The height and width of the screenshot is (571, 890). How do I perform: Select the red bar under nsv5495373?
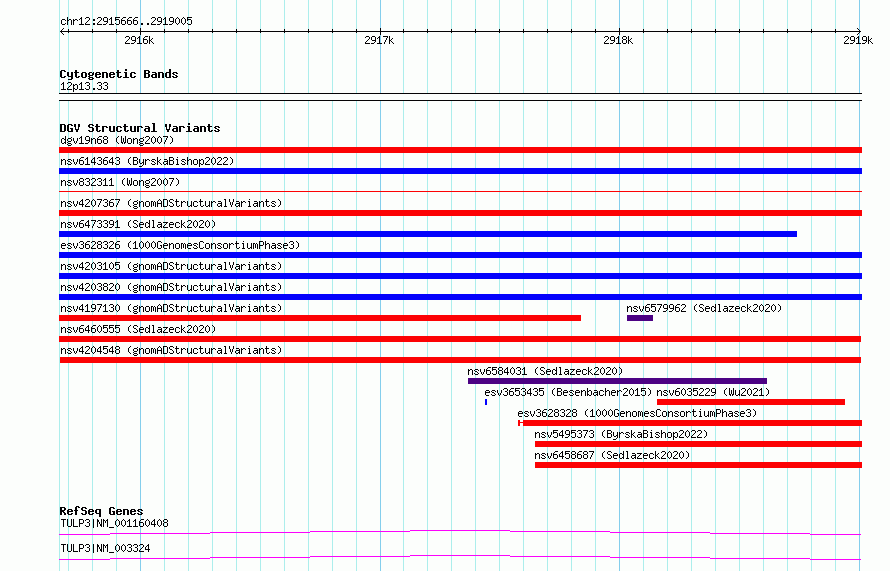pyautogui.click(x=698, y=444)
